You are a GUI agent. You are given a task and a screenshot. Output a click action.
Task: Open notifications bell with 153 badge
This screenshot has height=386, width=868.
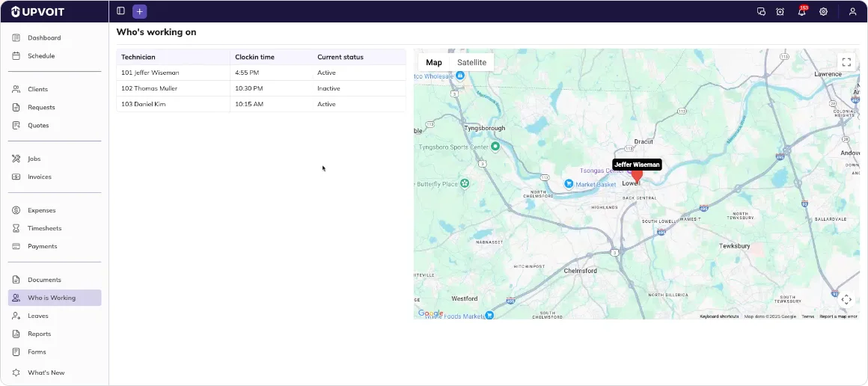(801, 11)
